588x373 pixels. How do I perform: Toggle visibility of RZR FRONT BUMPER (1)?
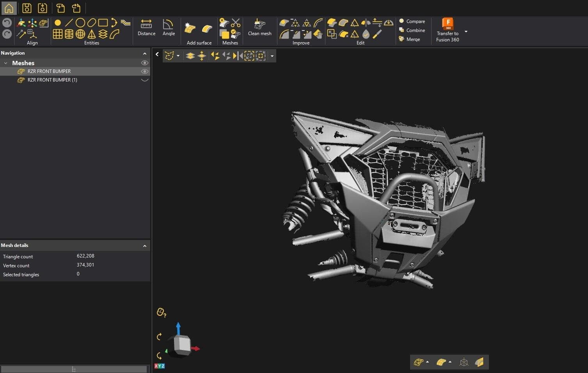(x=144, y=80)
